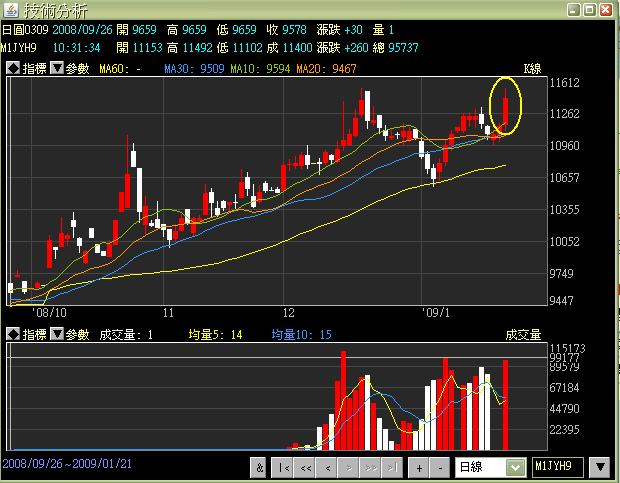This screenshot has width=620, height=483.
Task: Open the symbol list arrow beside M1JYH9
Action: (x=600, y=467)
